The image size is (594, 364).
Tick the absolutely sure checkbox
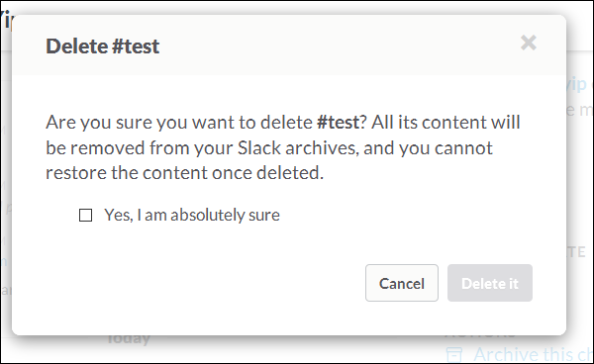coord(85,216)
